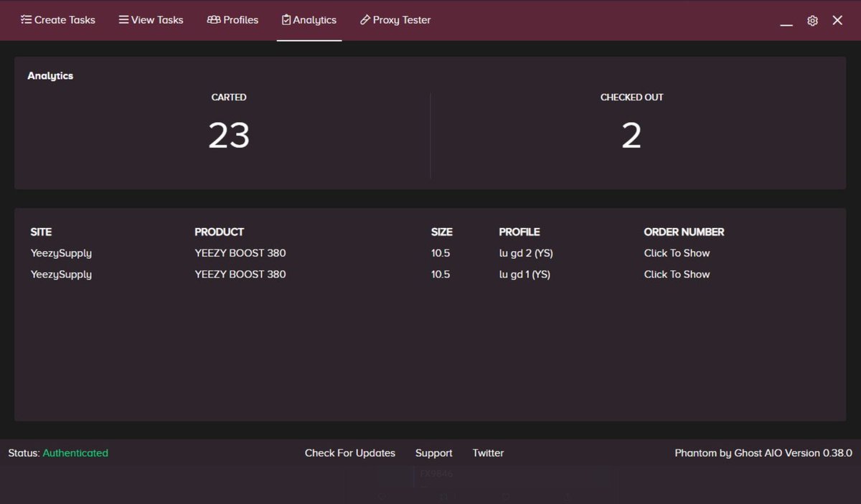This screenshot has height=504, width=861.
Task: Select YeezySupply in the lu gd 1 row
Action: (x=61, y=275)
